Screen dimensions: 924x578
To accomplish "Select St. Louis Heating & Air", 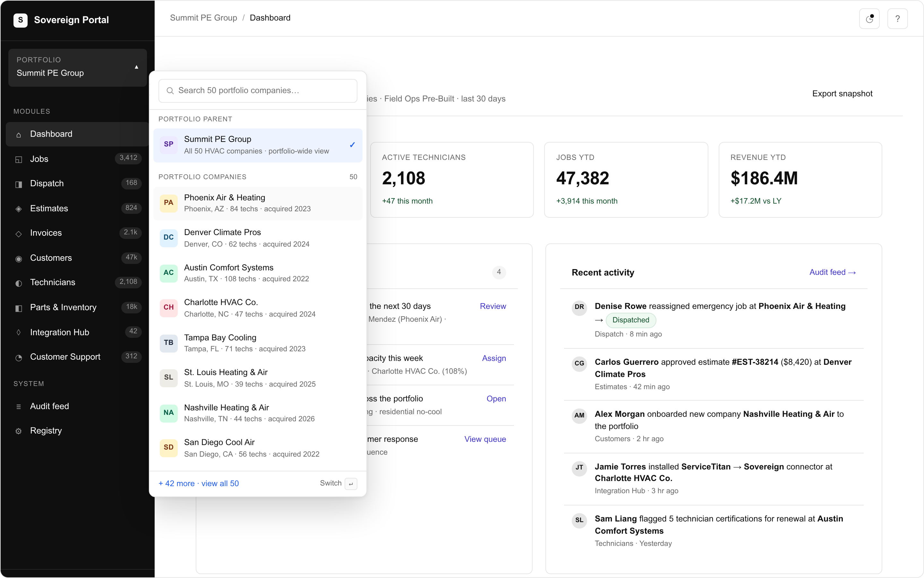I will pos(258,378).
